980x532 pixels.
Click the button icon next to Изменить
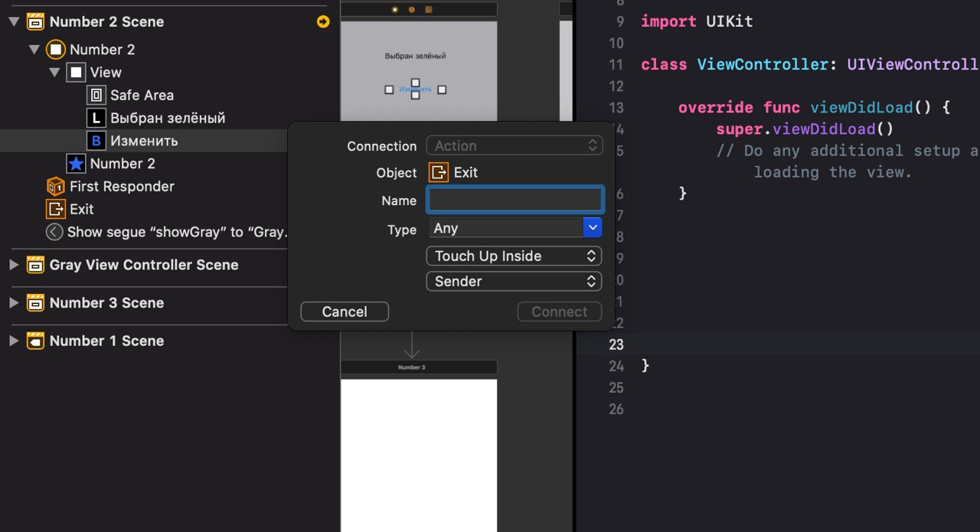point(96,141)
